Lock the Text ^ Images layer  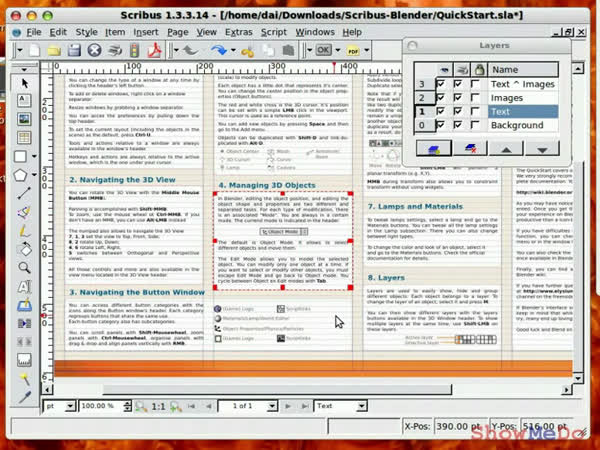point(475,83)
